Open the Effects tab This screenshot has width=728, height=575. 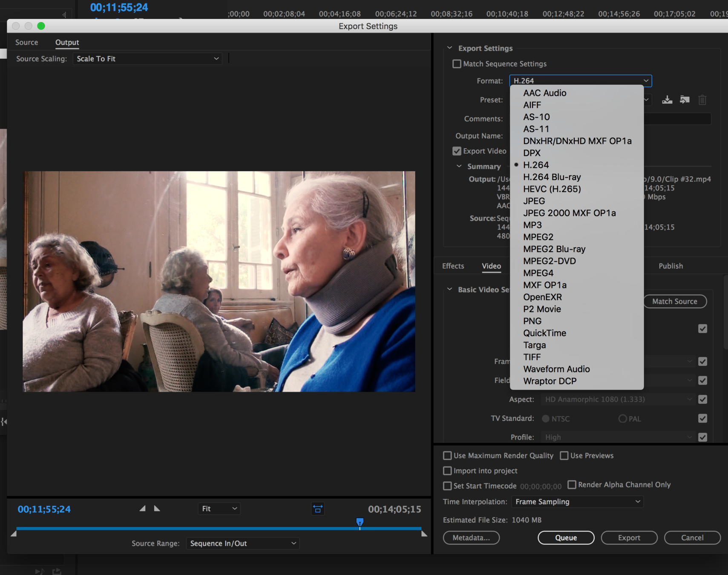pos(453,266)
